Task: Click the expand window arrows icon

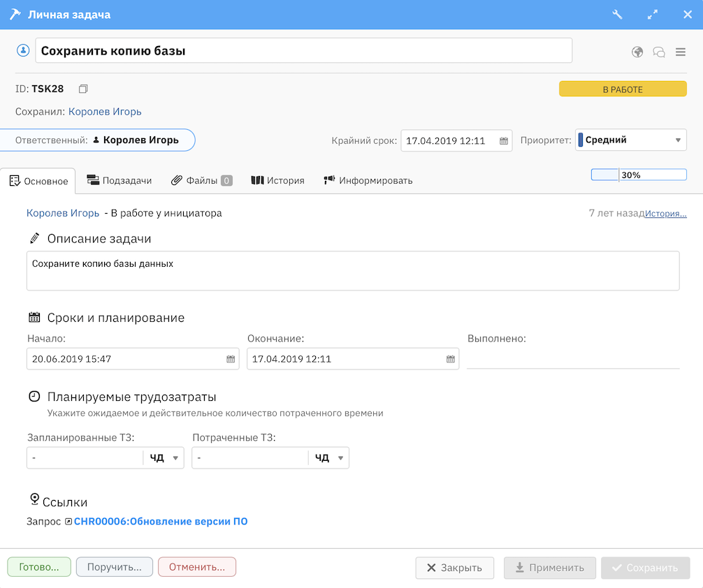Action: pos(653,15)
